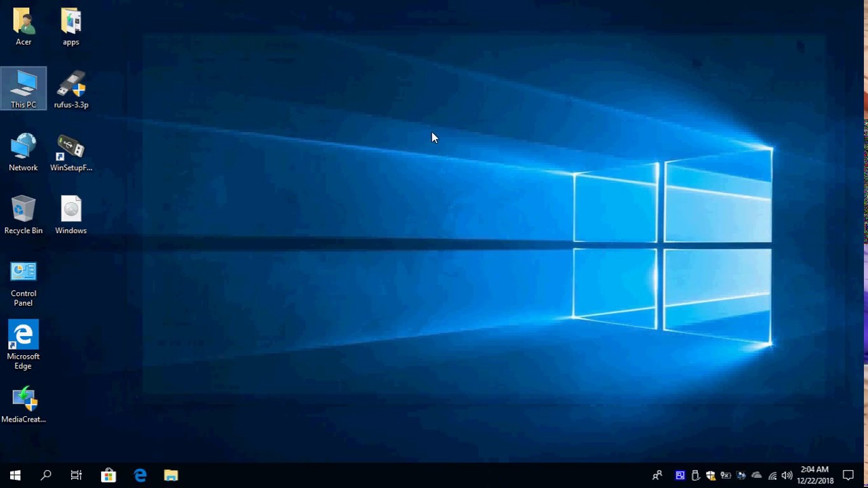This screenshot has height=488, width=868.
Task: Select the Network desktop icon
Action: tap(24, 152)
